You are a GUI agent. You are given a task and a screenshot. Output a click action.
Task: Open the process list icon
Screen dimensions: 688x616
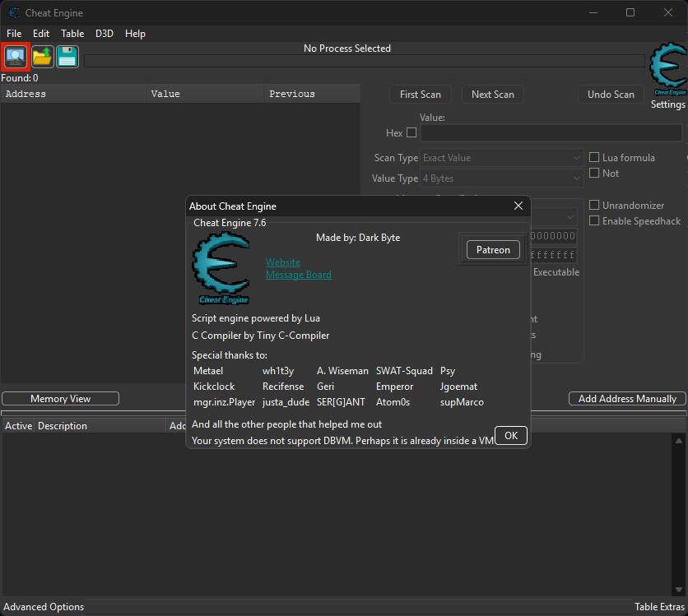pos(16,57)
